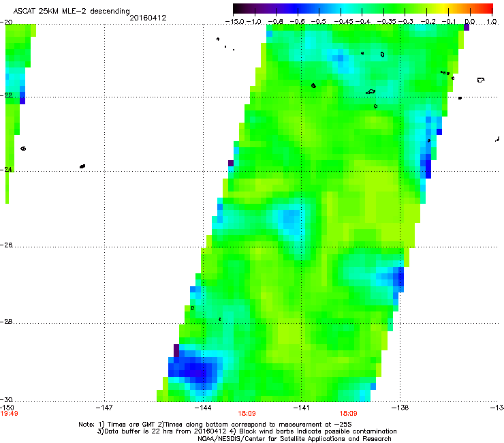Click the '-15.0' color scale label
Image resolution: width=504 pixels, height=443 pixels.
[x=235, y=22]
